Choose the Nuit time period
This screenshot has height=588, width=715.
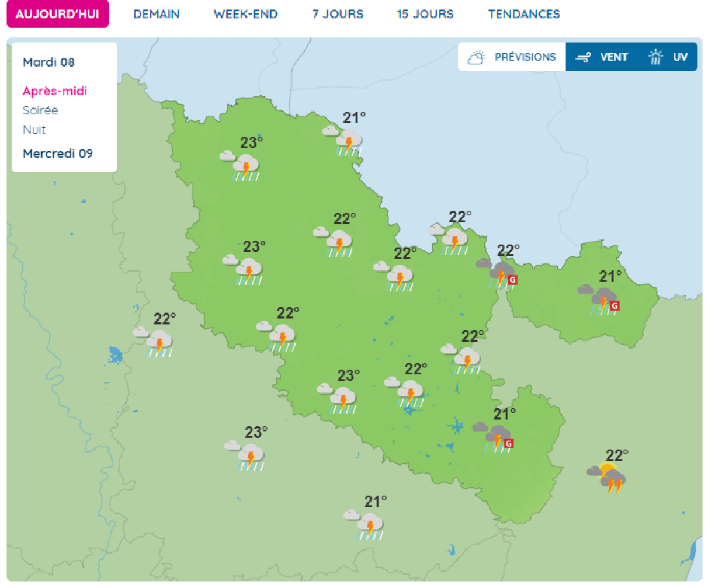34,130
